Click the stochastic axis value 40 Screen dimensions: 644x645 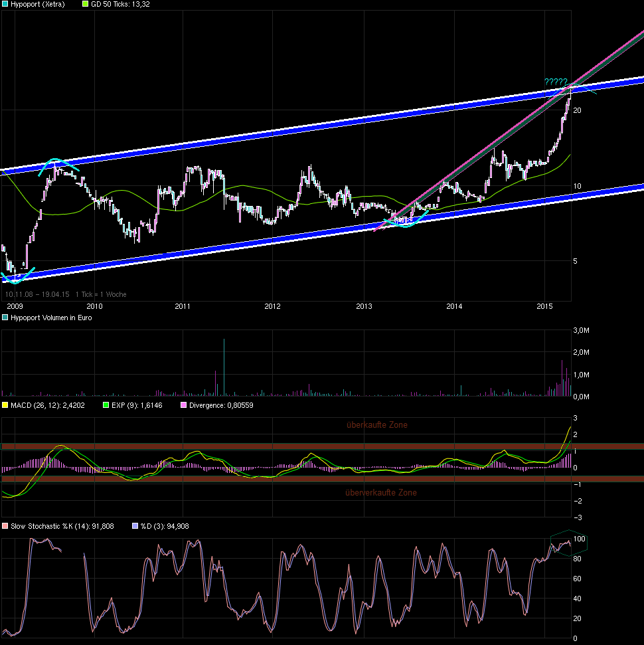coord(578,599)
